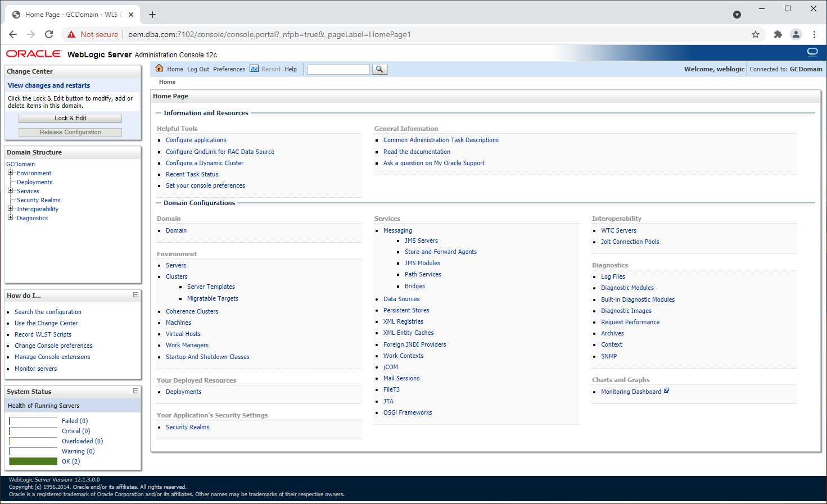Click the console search input field
Viewport: 827px width, 504px height.
point(338,69)
